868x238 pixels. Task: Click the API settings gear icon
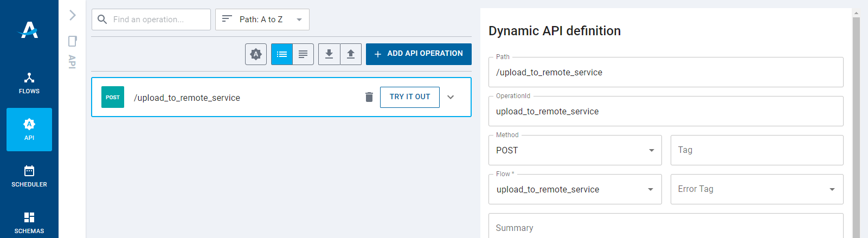tap(256, 54)
